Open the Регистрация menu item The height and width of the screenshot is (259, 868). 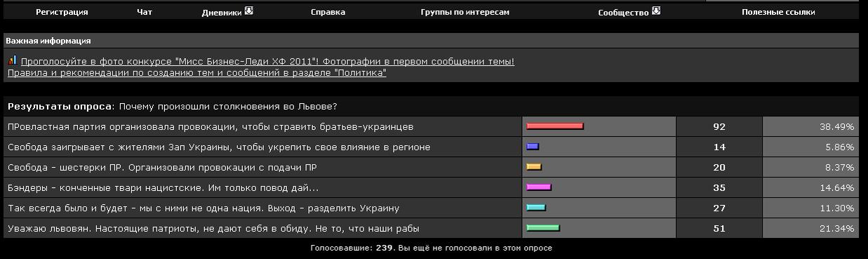pos(62,12)
